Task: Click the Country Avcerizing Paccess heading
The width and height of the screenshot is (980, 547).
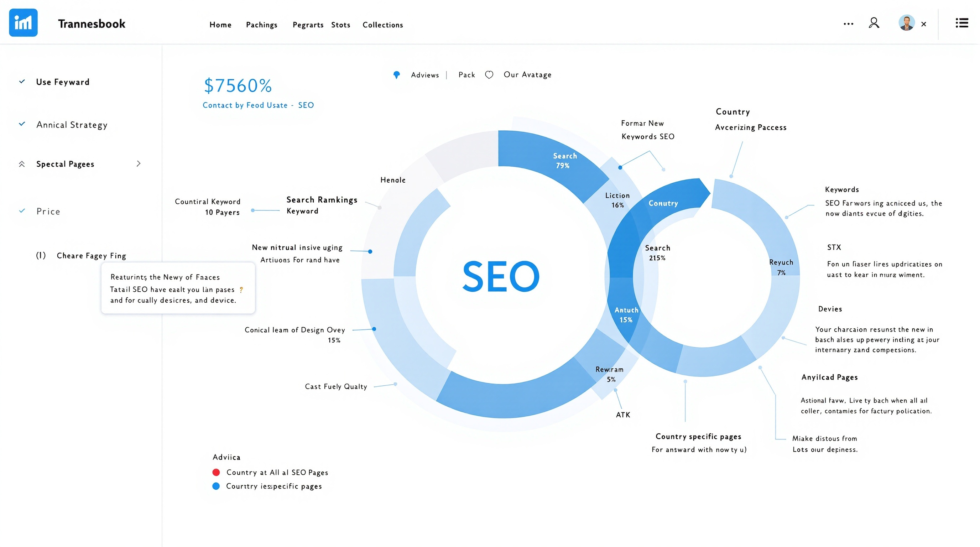Action: [751, 119]
